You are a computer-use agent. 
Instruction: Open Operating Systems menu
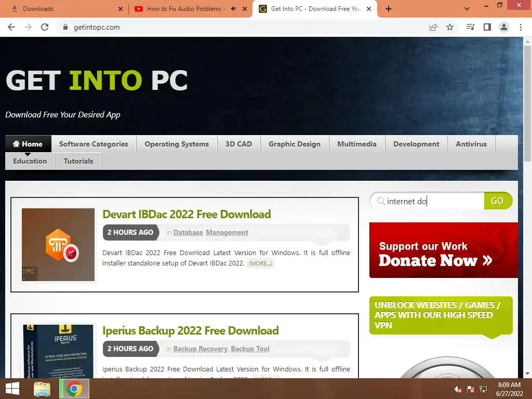(x=177, y=144)
